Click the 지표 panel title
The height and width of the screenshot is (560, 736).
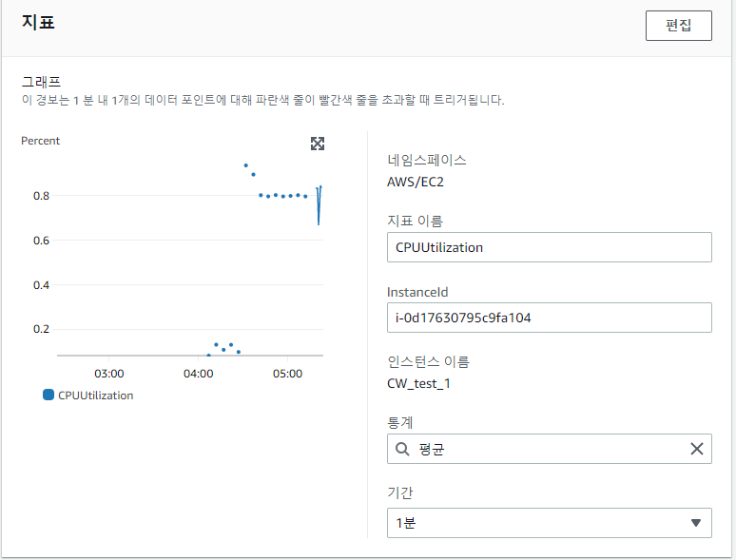click(38, 22)
